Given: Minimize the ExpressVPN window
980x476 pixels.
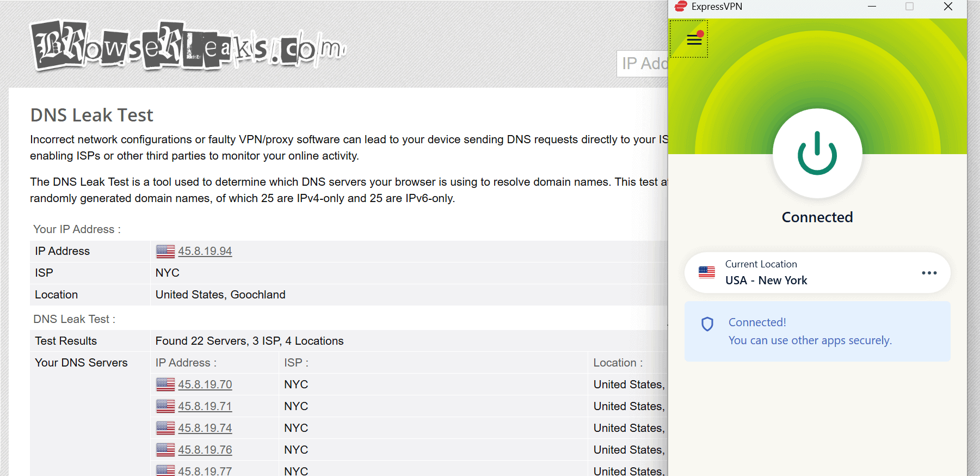Looking at the screenshot, I should point(872,7).
